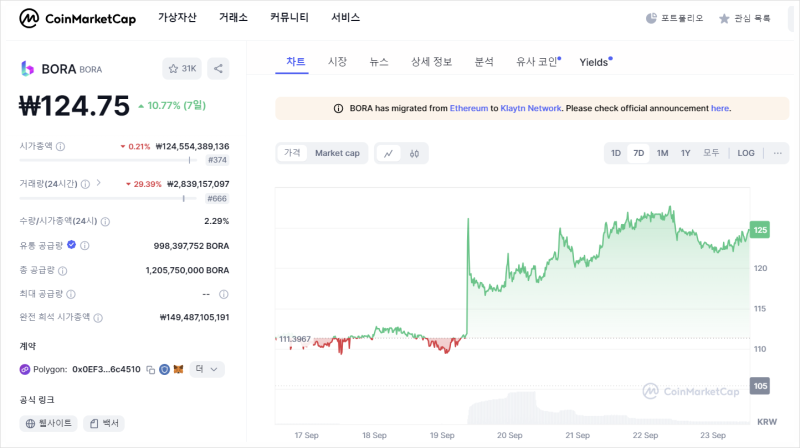Open the chart's three-dot more options

coord(777,153)
